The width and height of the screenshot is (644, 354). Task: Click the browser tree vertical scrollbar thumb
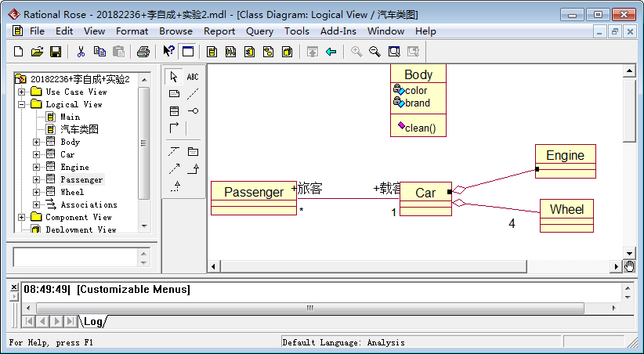(143, 143)
